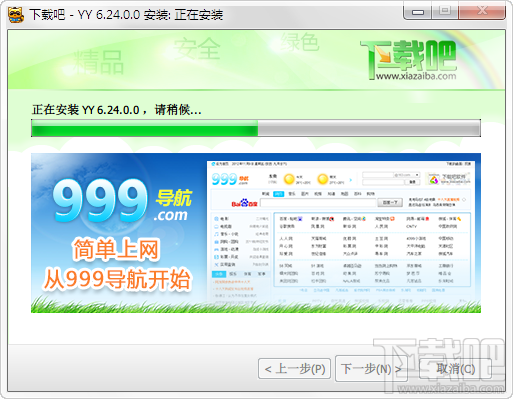Click the Baidu paw logo in banner
This screenshot has height=399, width=513.
pos(244,203)
